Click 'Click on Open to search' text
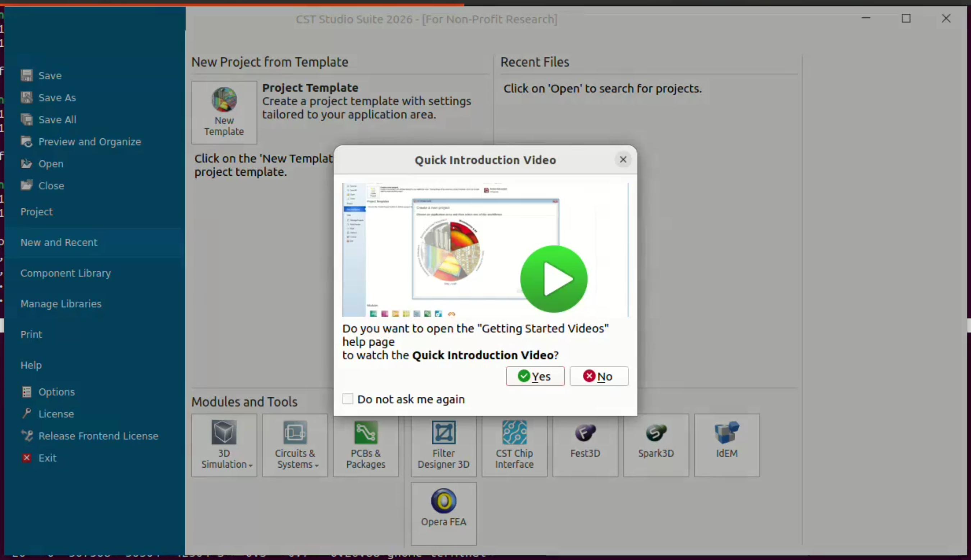971x560 pixels. tap(603, 88)
